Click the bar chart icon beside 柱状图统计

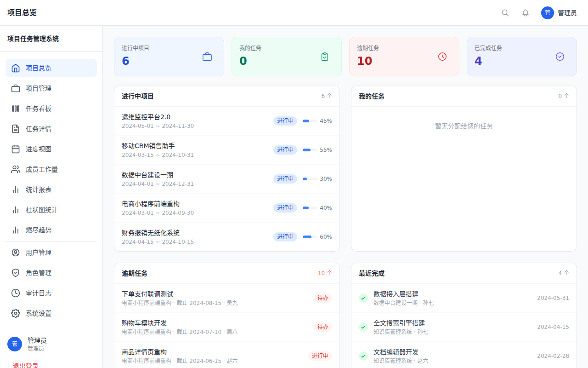[x=16, y=210]
